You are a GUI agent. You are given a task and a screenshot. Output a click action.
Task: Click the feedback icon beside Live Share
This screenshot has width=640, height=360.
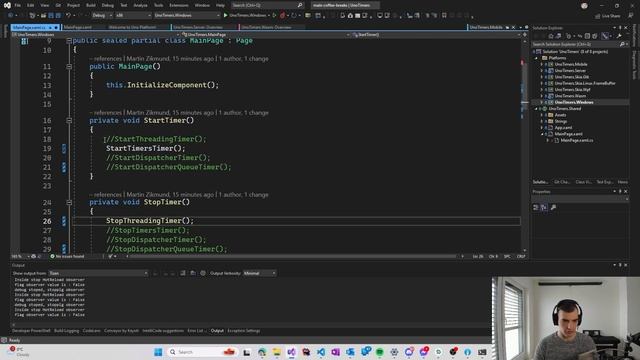pyautogui.click(x=631, y=16)
